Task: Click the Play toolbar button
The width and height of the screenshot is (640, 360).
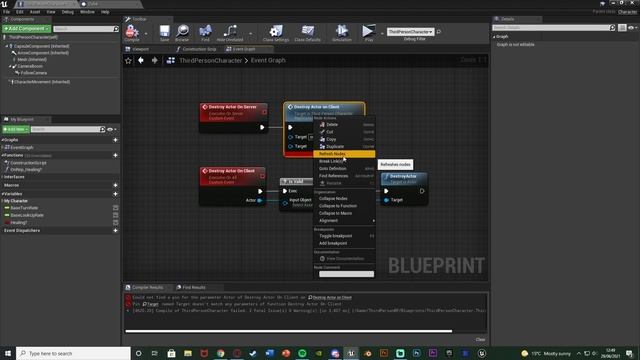Action: (x=369, y=33)
